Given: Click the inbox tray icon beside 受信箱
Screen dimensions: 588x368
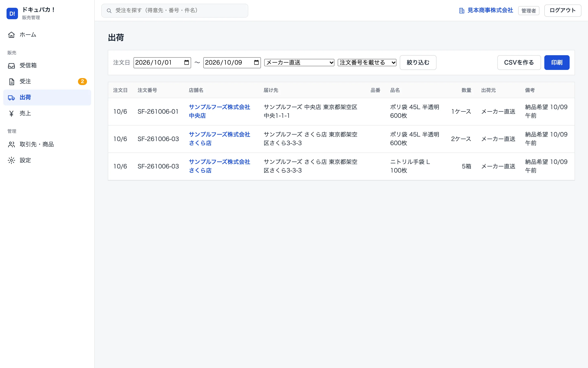Looking at the screenshot, I should pos(11,65).
